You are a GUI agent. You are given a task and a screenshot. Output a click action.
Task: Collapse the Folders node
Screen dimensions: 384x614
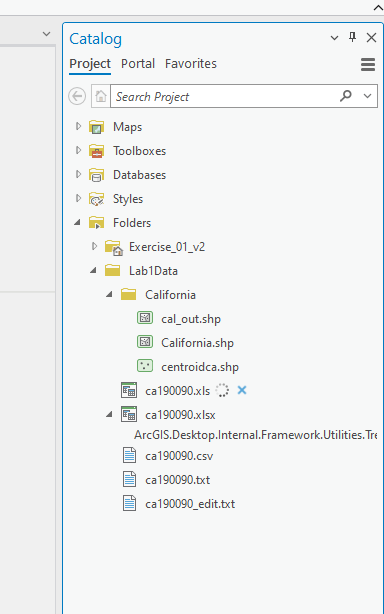78,222
